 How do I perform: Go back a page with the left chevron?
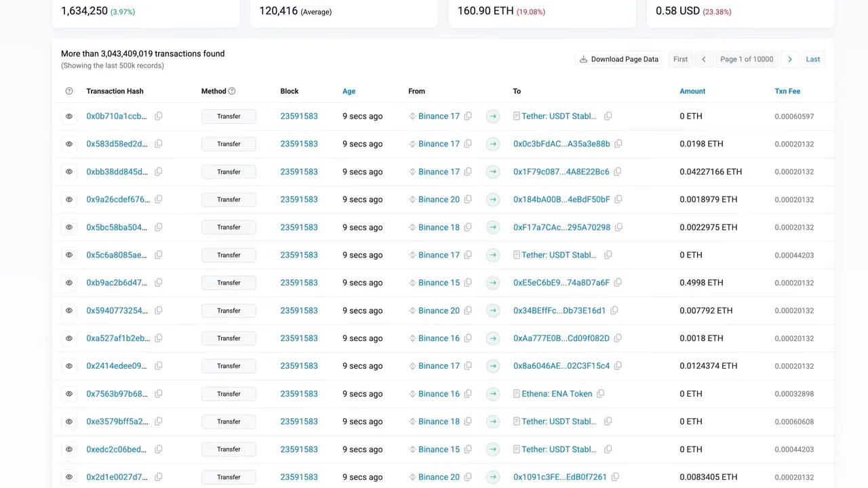click(704, 59)
